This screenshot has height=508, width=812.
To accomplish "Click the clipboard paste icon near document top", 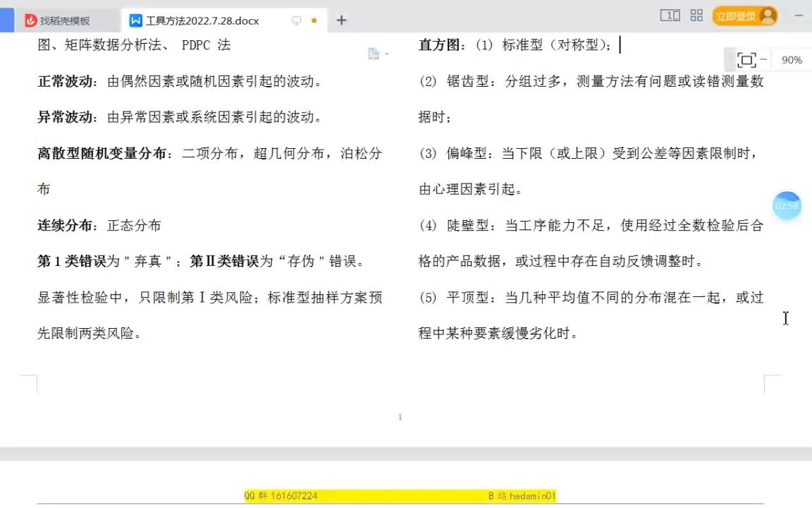I will click(x=374, y=52).
